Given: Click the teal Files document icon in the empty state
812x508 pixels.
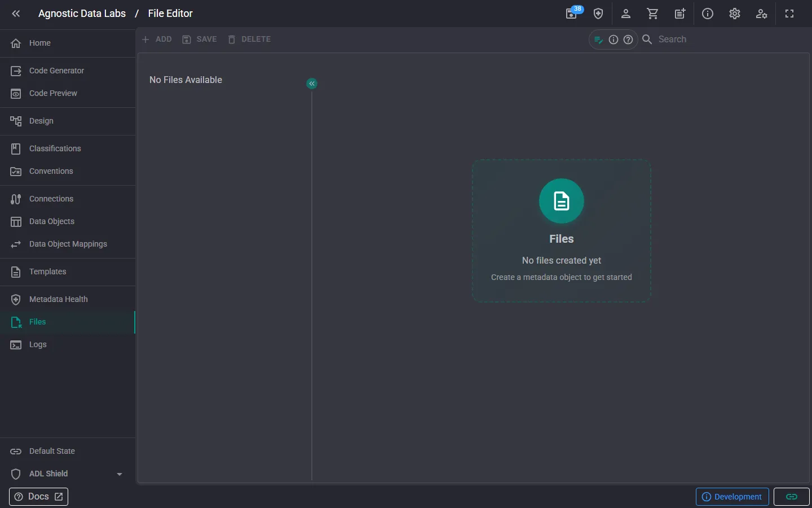Looking at the screenshot, I should [x=562, y=201].
